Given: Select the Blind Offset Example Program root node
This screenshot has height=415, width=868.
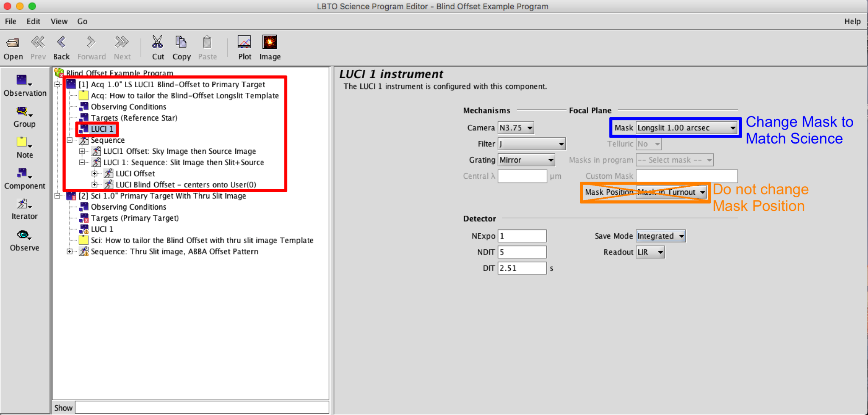Looking at the screenshot, I should pos(120,73).
